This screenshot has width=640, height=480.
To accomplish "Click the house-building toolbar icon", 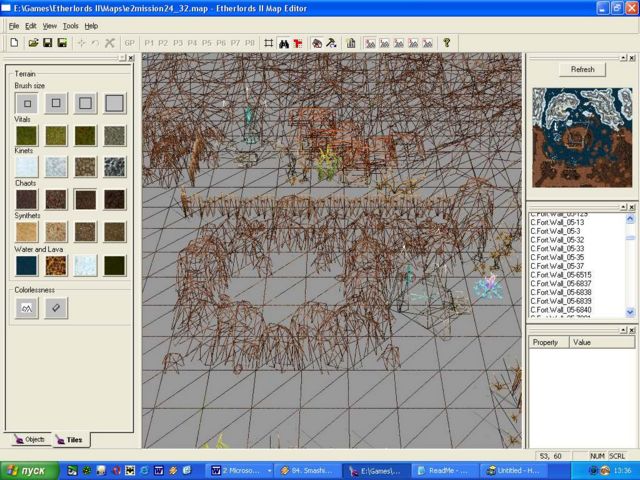I will [317, 43].
